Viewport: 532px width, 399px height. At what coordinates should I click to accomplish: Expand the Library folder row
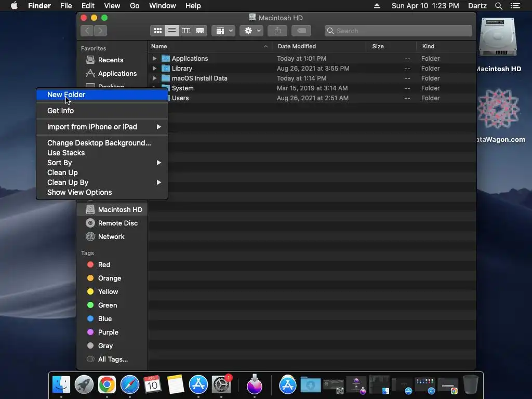coord(154,69)
